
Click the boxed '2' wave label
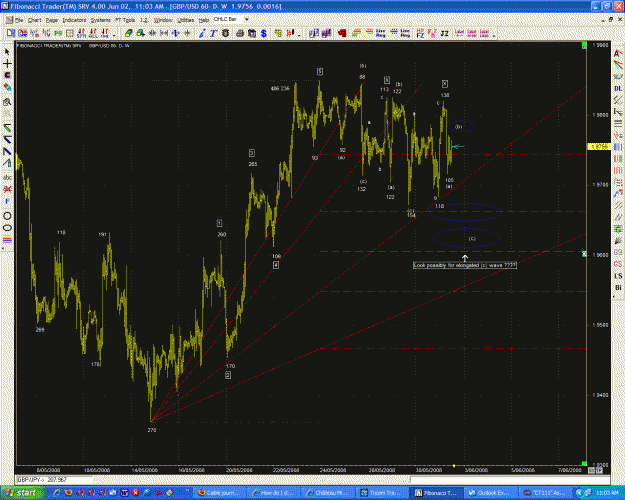point(228,375)
